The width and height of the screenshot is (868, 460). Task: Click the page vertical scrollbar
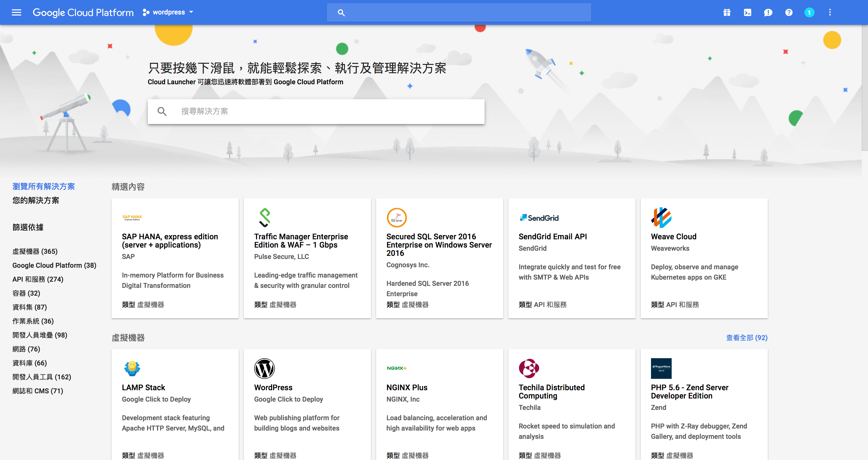click(864, 88)
